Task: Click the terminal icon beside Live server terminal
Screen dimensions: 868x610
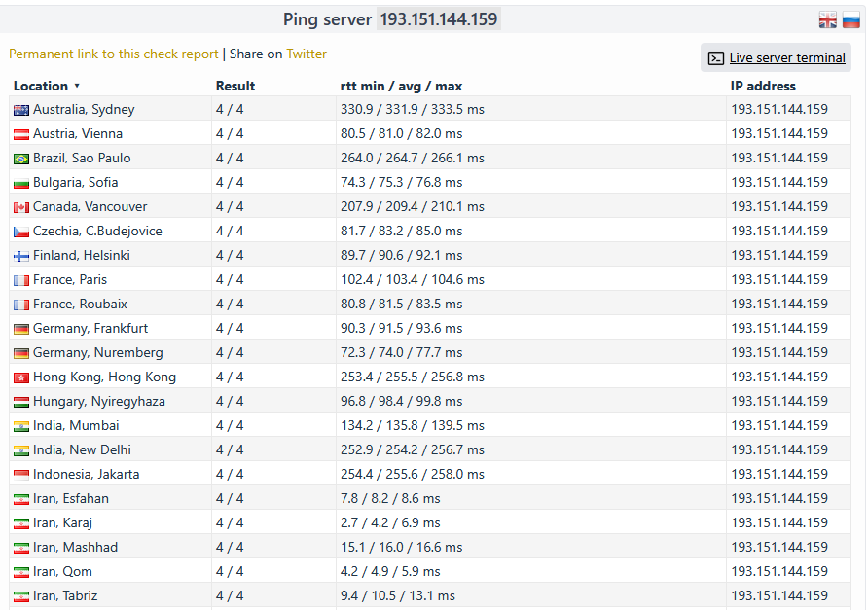Action: tap(716, 58)
